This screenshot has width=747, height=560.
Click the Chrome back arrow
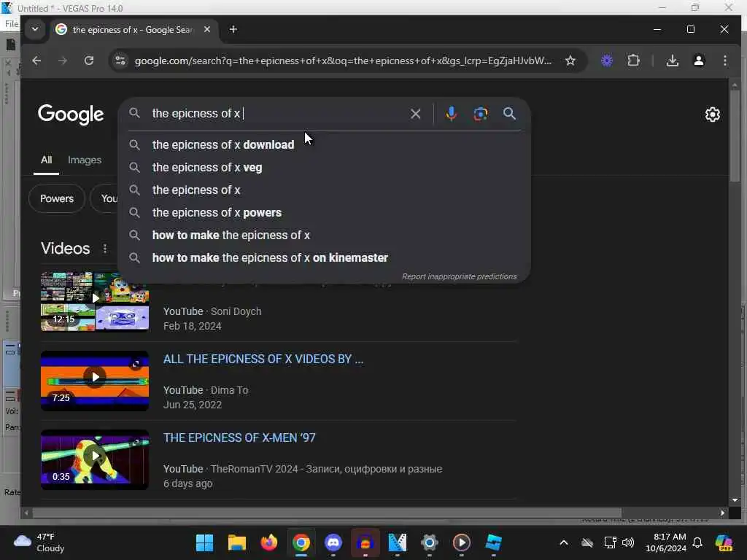(36, 61)
